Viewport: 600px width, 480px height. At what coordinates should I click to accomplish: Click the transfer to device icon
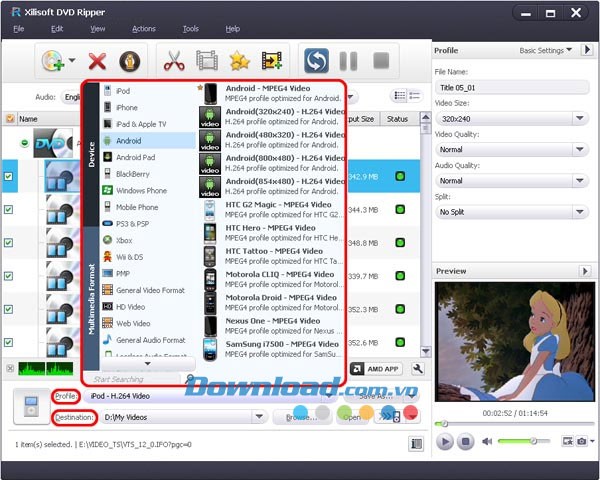click(x=391, y=416)
